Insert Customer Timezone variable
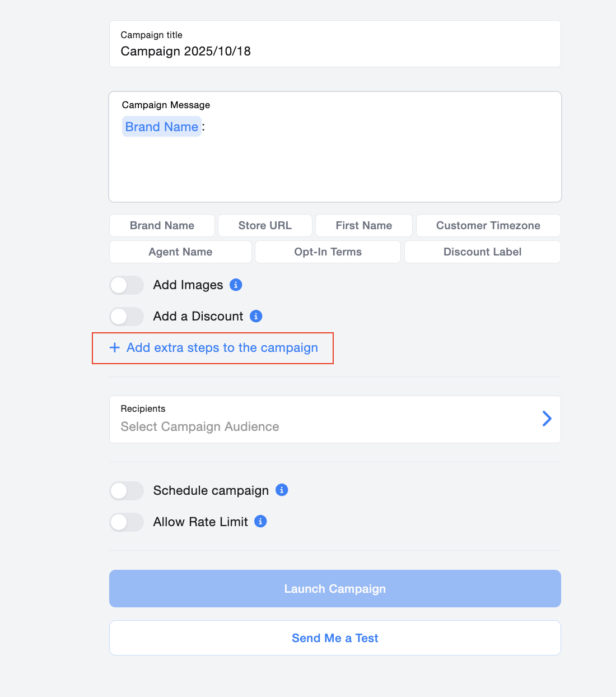 coord(488,226)
